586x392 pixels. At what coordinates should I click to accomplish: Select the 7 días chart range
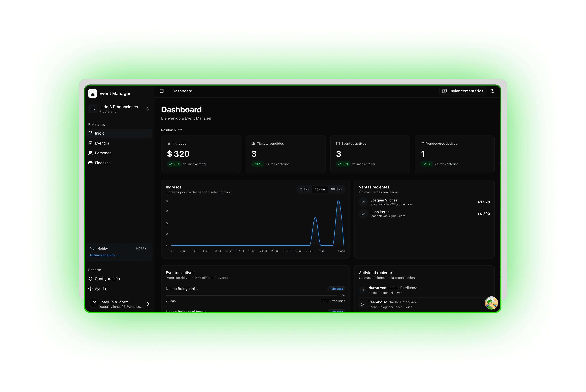305,189
